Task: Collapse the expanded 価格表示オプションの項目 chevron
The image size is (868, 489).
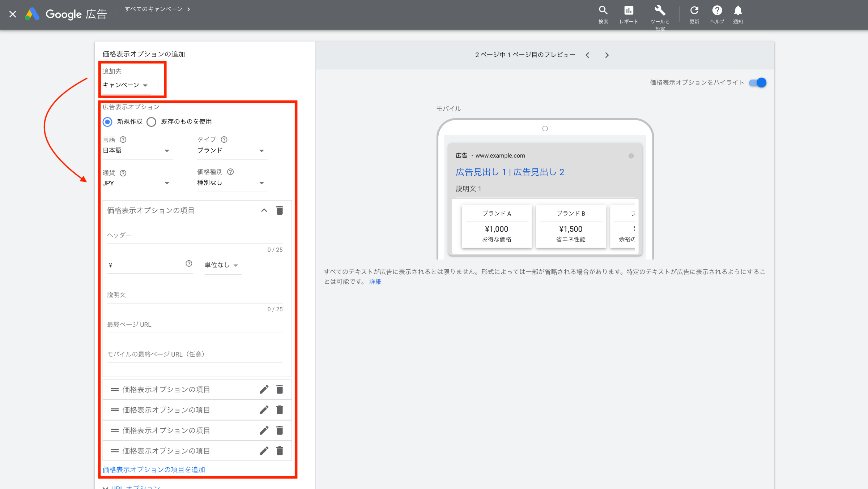Action: point(264,210)
